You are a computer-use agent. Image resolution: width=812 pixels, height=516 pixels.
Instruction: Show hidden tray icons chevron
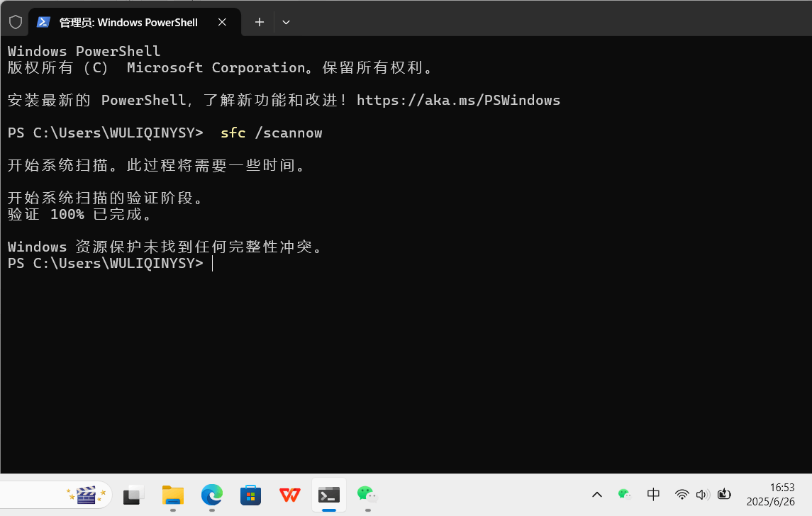point(597,495)
